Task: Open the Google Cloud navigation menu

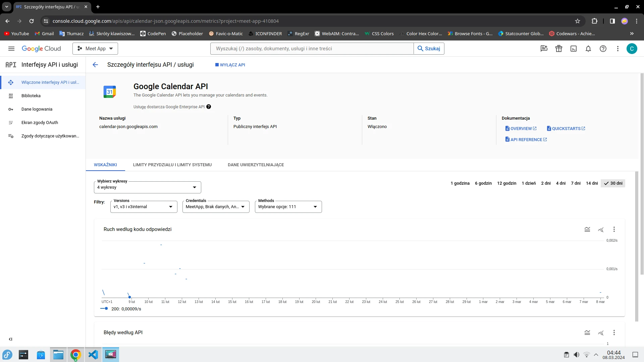Action: [x=11, y=49]
